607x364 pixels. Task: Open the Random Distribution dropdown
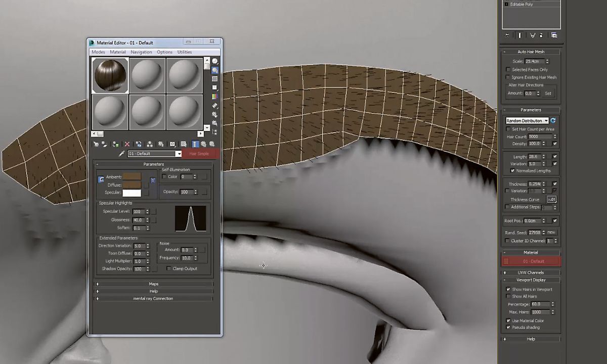pyautogui.click(x=527, y=121)
